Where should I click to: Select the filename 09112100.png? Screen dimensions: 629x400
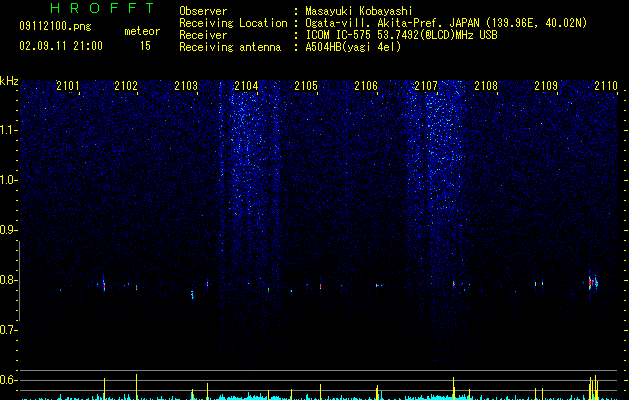tap(55, 26)
